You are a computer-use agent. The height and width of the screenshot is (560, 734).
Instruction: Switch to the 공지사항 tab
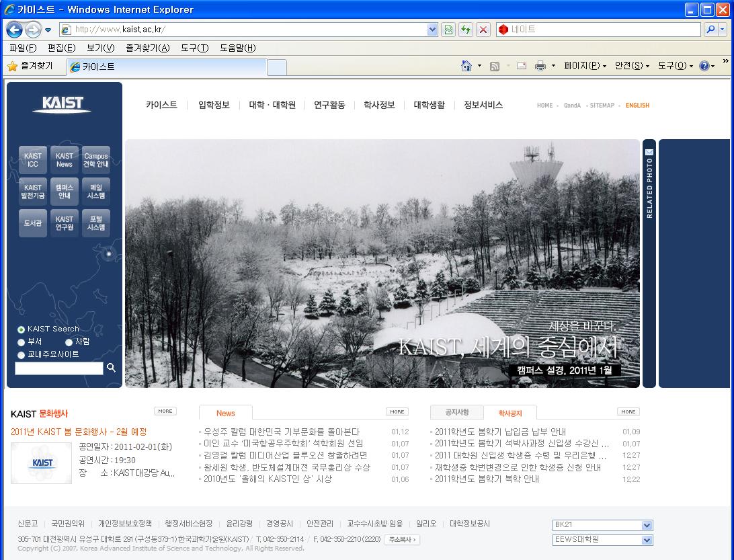point(457,412)
